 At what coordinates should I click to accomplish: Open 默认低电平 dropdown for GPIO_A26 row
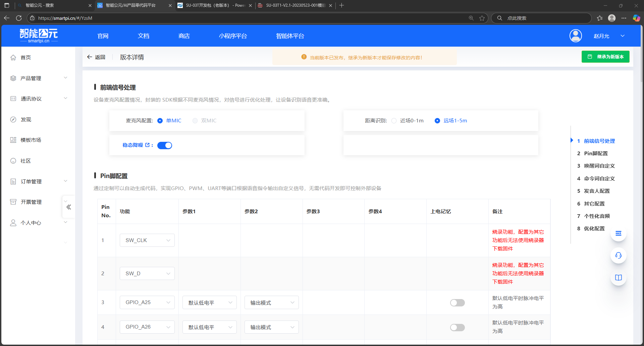tap(209, 327)
